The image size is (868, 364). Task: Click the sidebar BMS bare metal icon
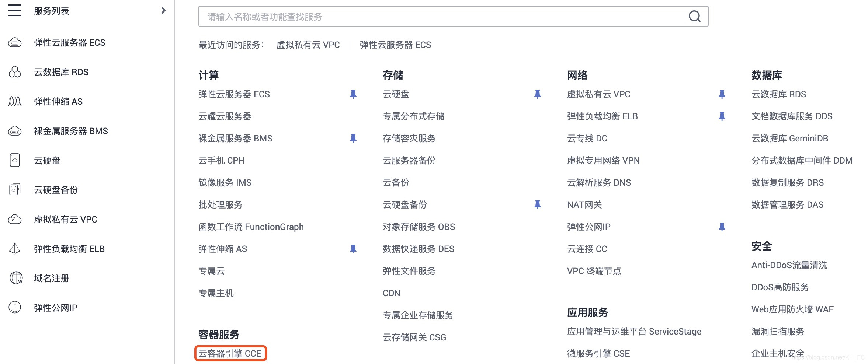(x=15, y=131)
